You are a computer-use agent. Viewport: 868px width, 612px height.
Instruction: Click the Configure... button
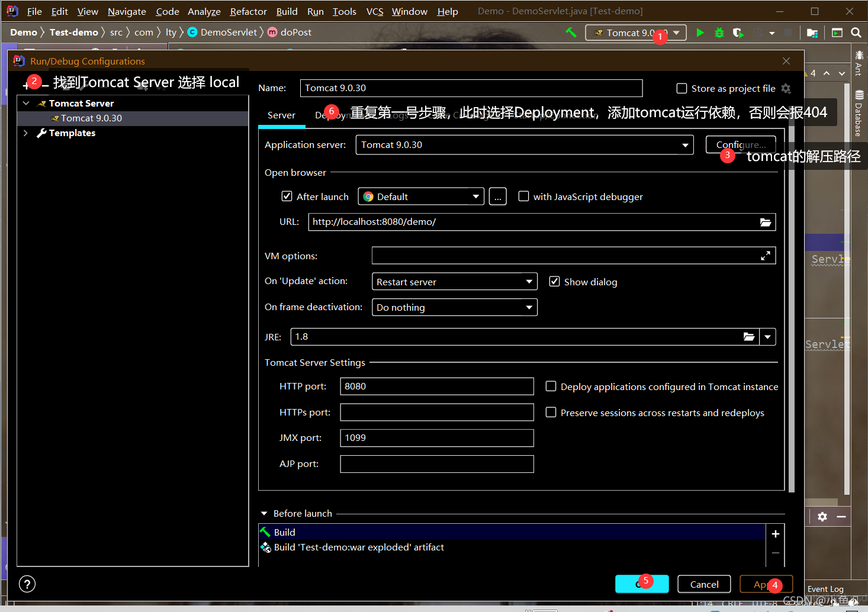pyautogui.click(x=741, y=144)
